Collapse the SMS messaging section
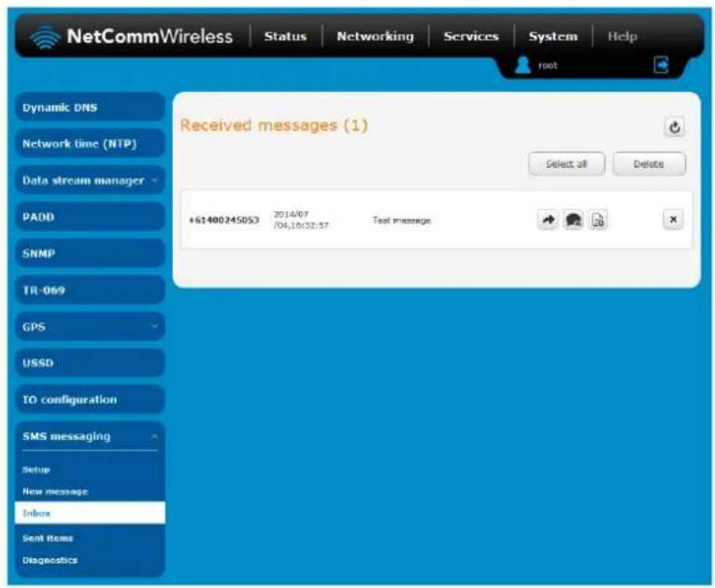The image size is (715, 588). pos(90,437)
